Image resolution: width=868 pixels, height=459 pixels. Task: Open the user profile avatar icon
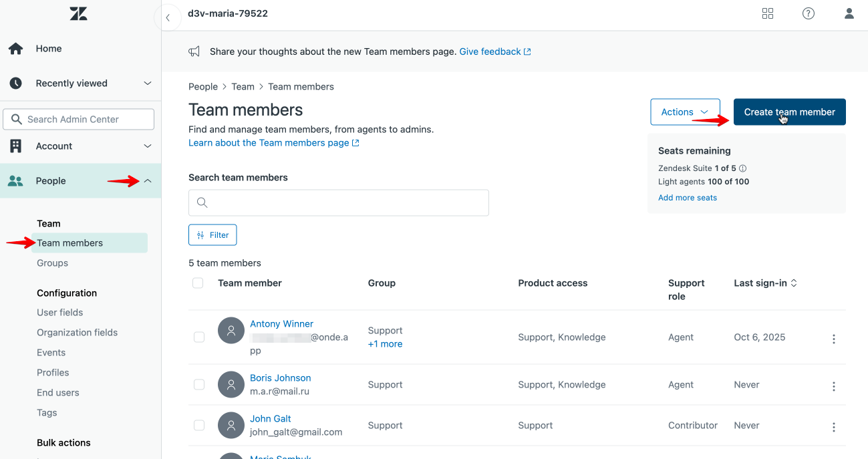(849, 13)
